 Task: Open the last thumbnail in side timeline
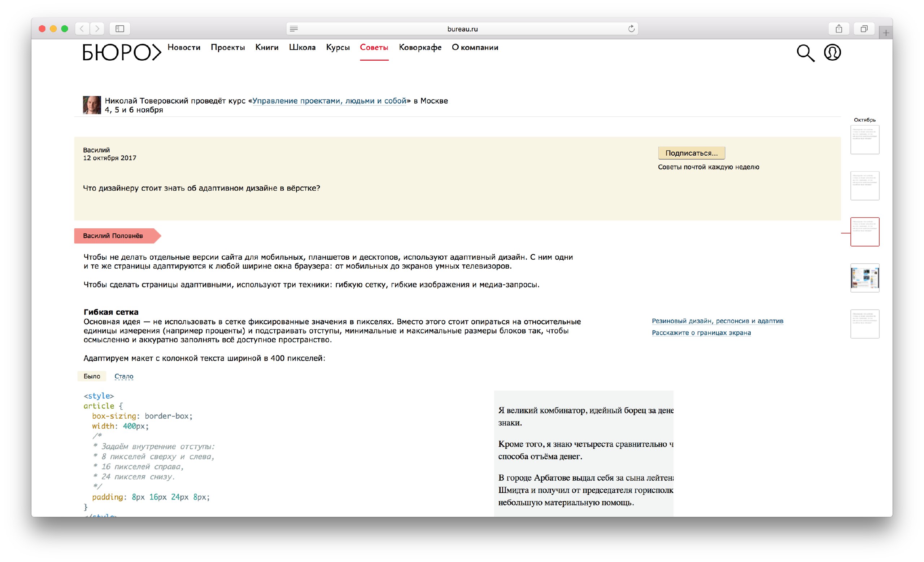864,324
